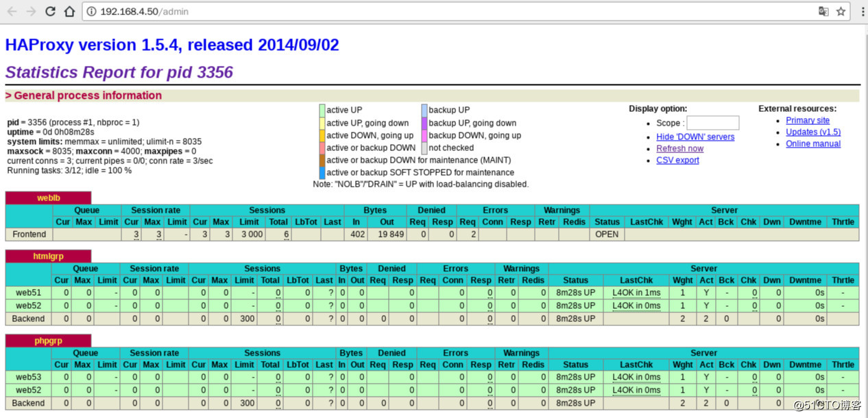This screenshot has height=418, width=868.
Task: Click the Session rate header in weblb table
Action: (x=156, y=210)
